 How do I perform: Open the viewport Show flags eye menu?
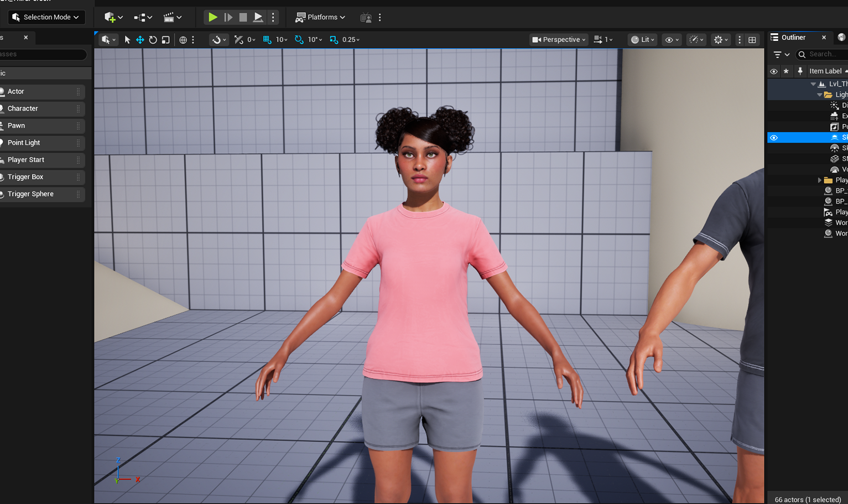pyautogui.click(x=672, y=39)
